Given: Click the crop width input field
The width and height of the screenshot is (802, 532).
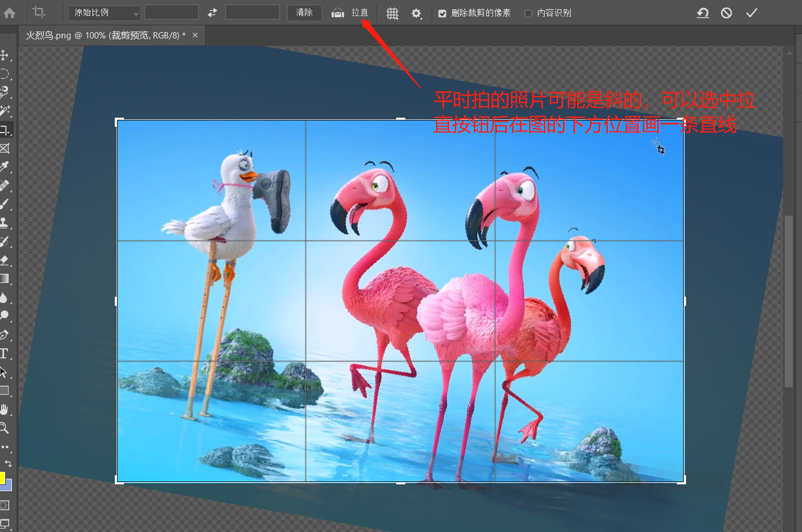Looking at the screenshot, I should [172, 13].
